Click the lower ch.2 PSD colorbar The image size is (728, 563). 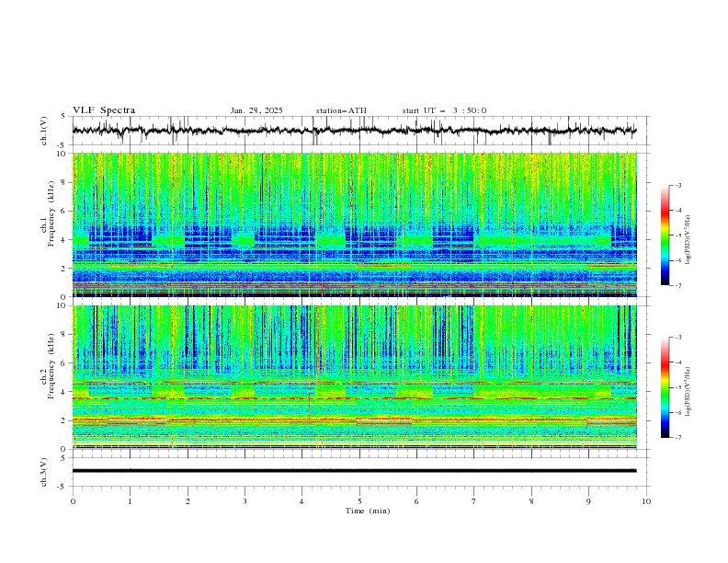click(x=665, y=387)
